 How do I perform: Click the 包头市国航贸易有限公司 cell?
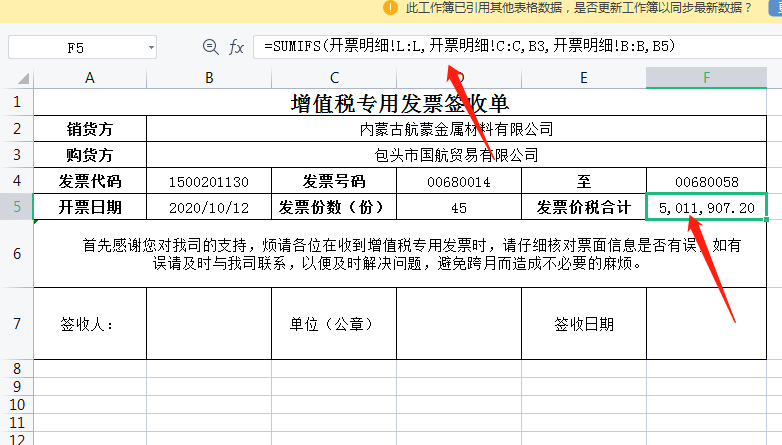[456, 155]
